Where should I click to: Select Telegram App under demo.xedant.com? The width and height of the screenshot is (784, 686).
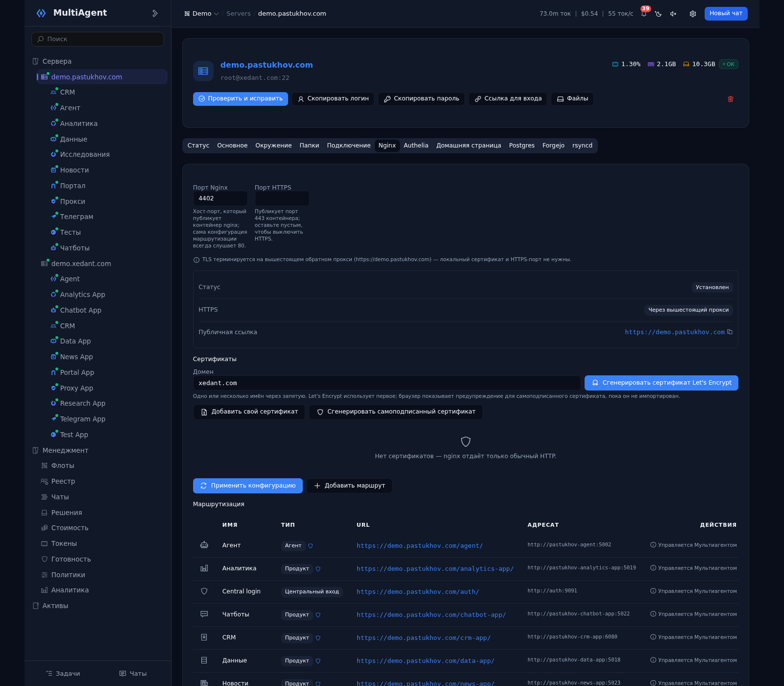tap(83, 419)
